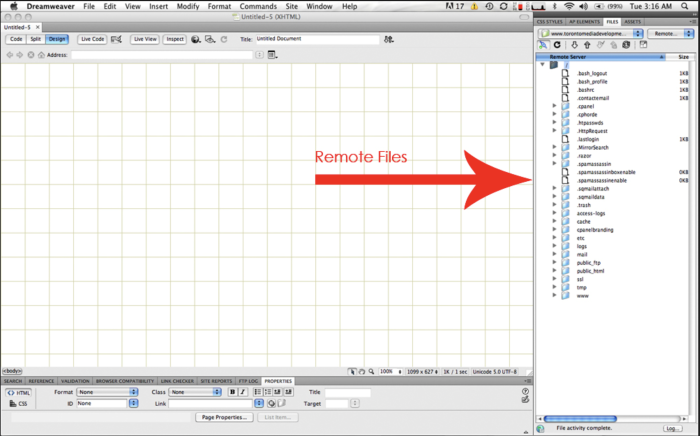700x436 pixels.
Task: Click the Page Properties button
Action: (224, 416)
